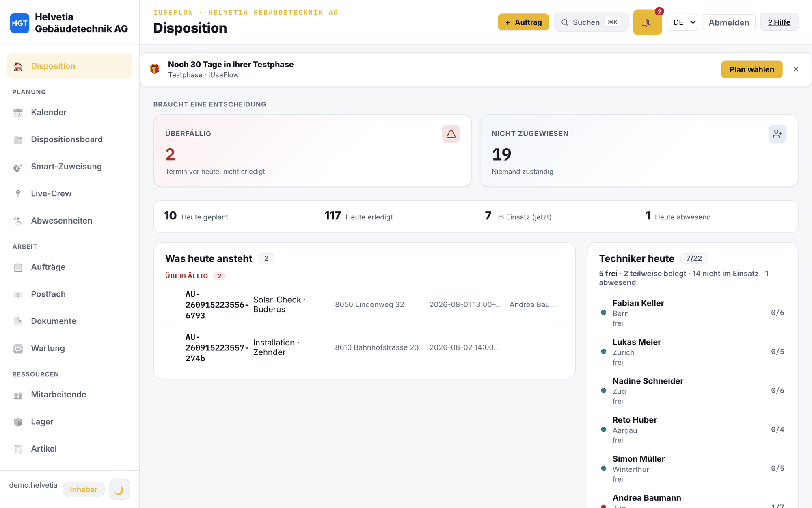The height and width of the screenshot is (508, 812).
Task: Open Kalender from the sidebar
Action: 70,112
